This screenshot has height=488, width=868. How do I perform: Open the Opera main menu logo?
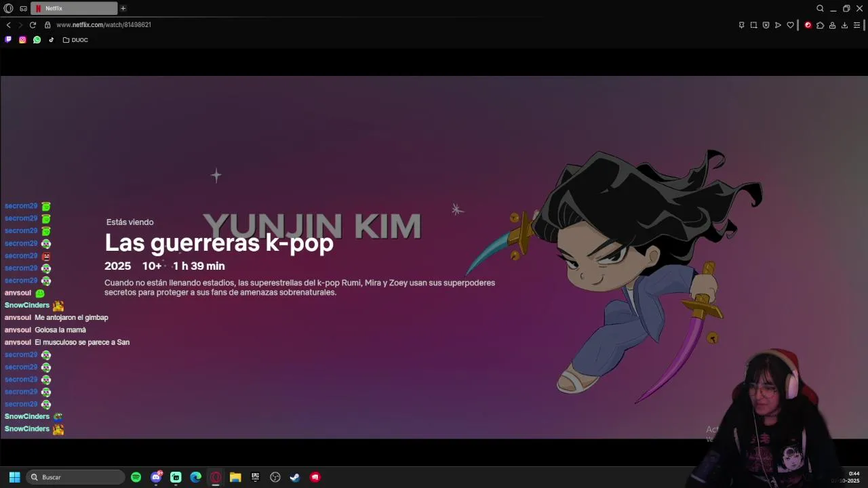pos(8,8)
